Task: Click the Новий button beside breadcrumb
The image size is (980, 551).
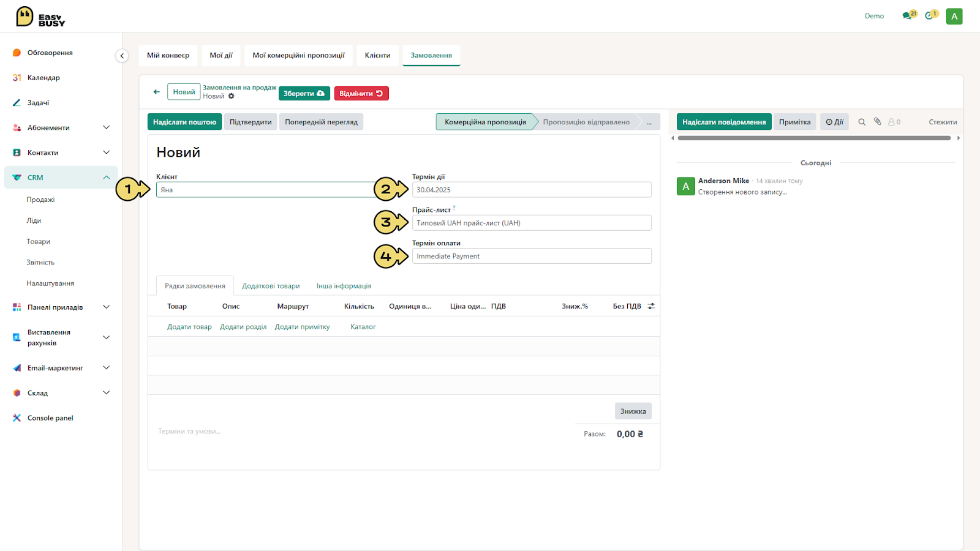Action: [184, 92]
